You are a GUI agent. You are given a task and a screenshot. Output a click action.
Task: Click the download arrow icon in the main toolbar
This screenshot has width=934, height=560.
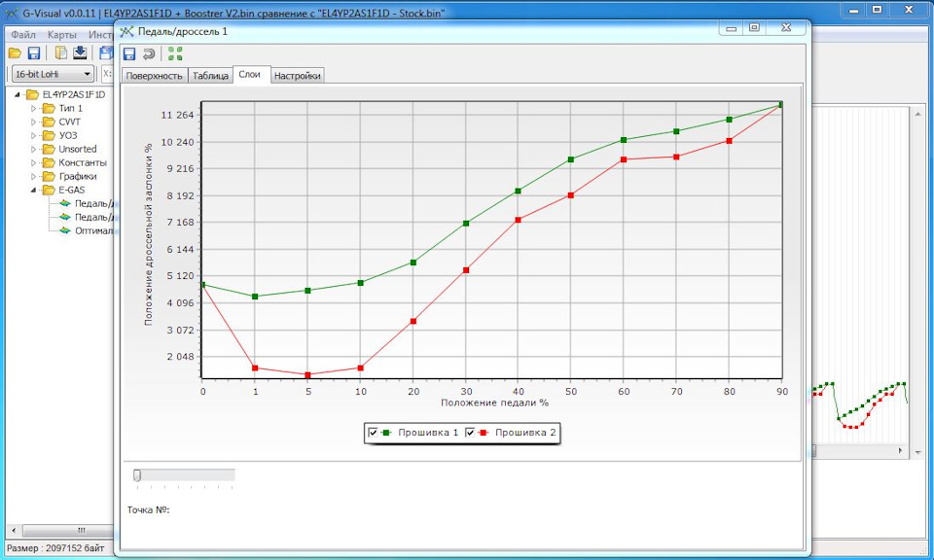click(x=80, y=52)
